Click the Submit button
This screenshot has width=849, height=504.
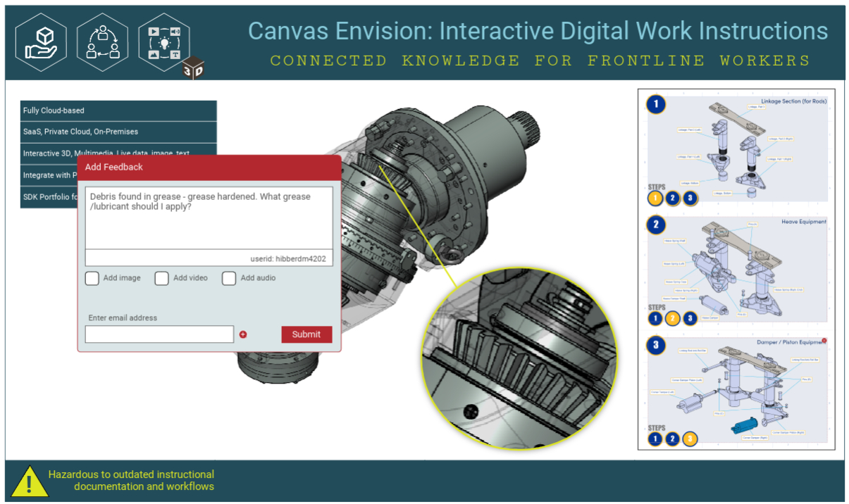[306, 334]
